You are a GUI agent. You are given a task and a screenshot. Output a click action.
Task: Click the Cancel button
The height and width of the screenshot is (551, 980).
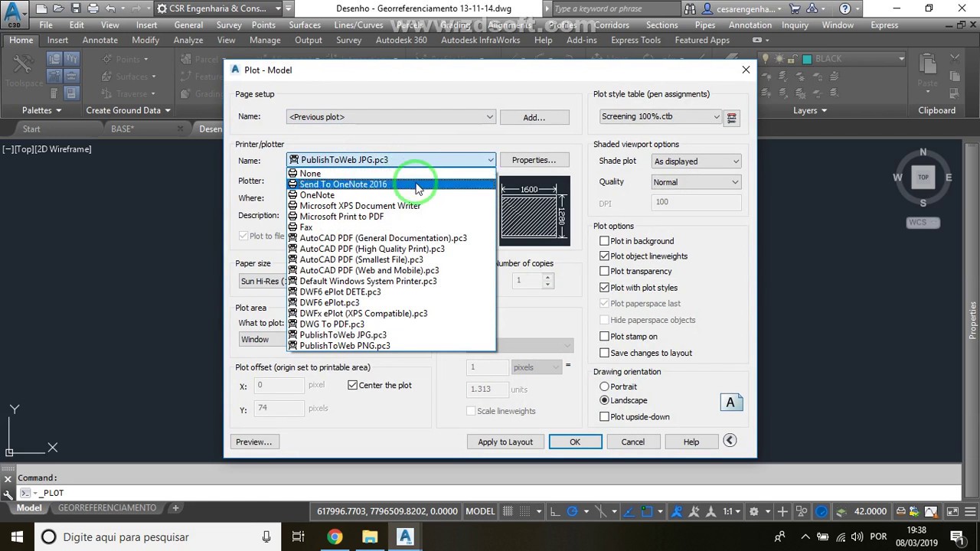(632, 442)
